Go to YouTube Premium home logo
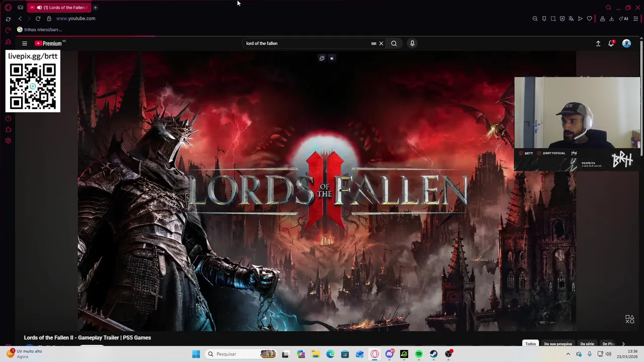This screenshot has width=644, height=362. (48, 43)
